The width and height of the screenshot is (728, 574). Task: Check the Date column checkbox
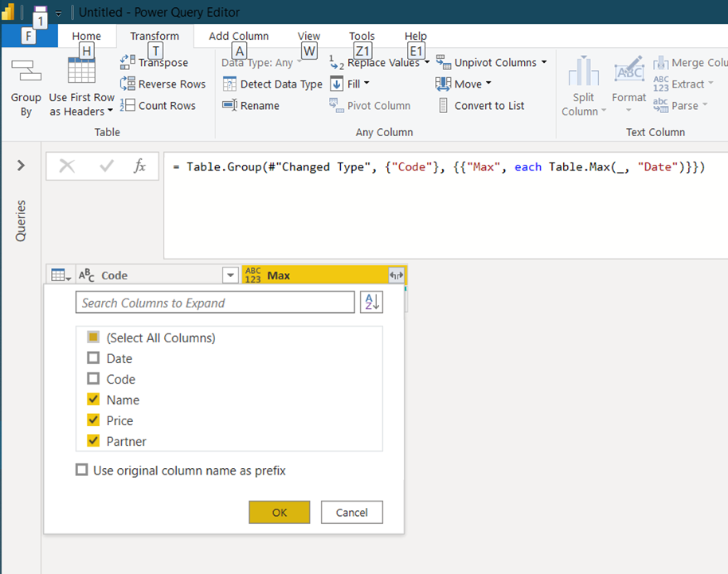[93, 358]
